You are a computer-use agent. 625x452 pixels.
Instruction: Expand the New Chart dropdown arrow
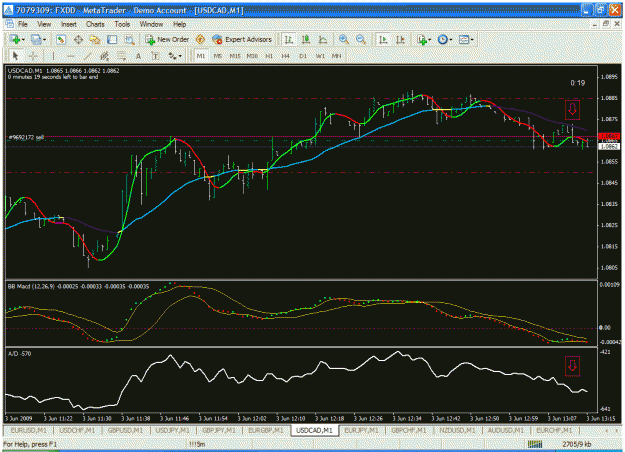tap(24, 40)
